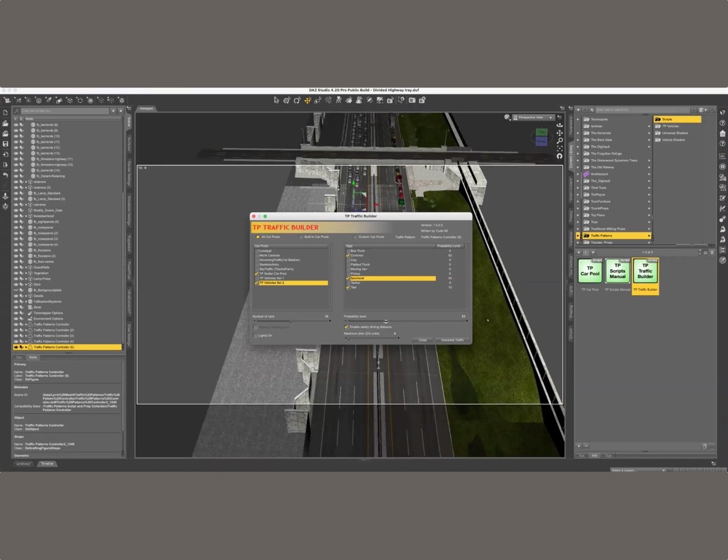Click the Undo arrow icon in left toolbar
Image resolution: width=728 pixels, height=560 pixels.
click(x=6, y=175)
